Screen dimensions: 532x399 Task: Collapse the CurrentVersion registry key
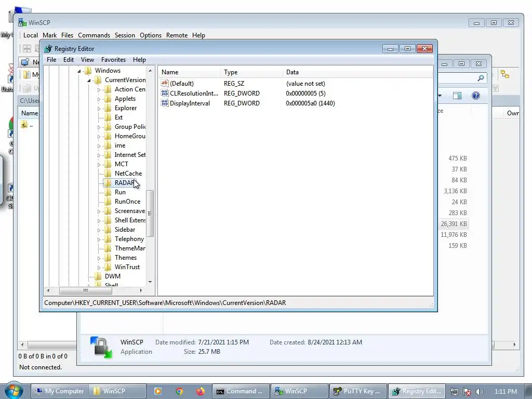[x=89, y=81]
